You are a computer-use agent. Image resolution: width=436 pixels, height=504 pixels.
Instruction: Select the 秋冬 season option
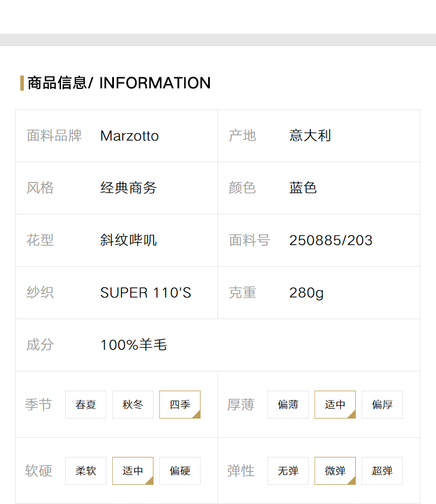(133, 405)
